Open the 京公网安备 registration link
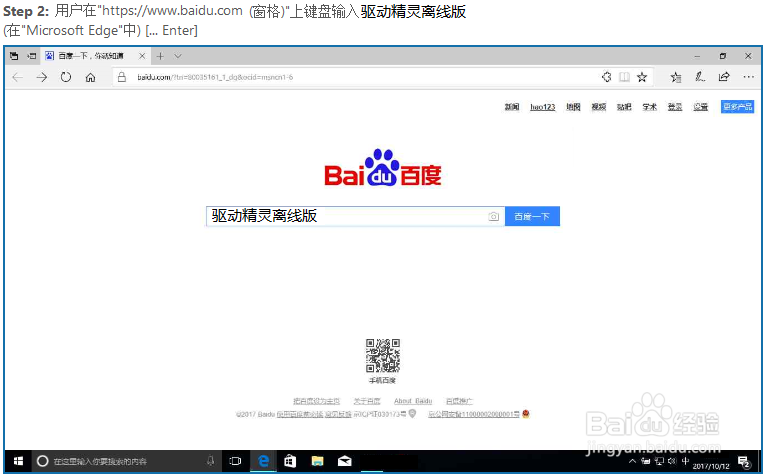This screenshot has height=474, width=764. 474,414
